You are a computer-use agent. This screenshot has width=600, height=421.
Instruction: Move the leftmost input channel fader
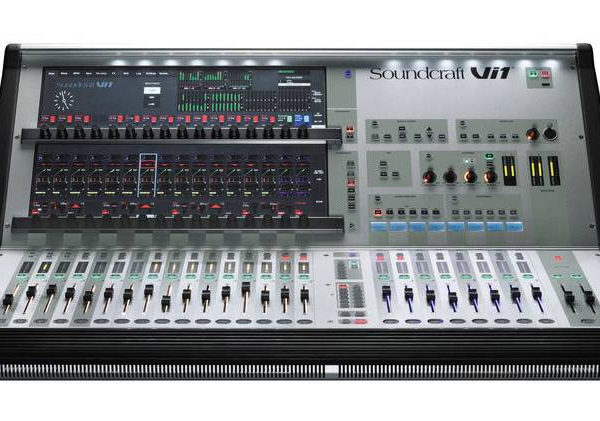point(8,298)
